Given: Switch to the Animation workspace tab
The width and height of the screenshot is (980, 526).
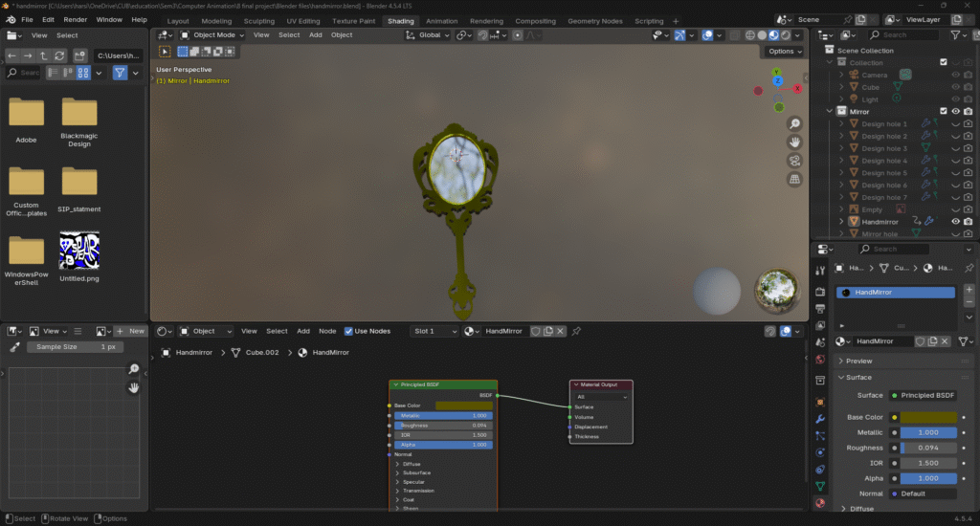Looking at the screenshot, I should tap(441, 20).
